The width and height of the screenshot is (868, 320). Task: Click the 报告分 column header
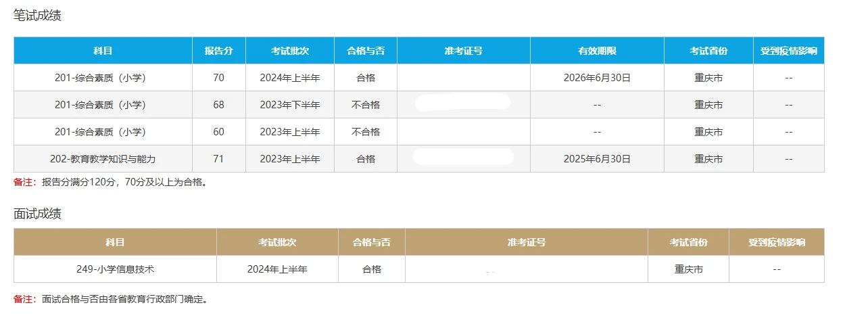(x=218, y=51)
